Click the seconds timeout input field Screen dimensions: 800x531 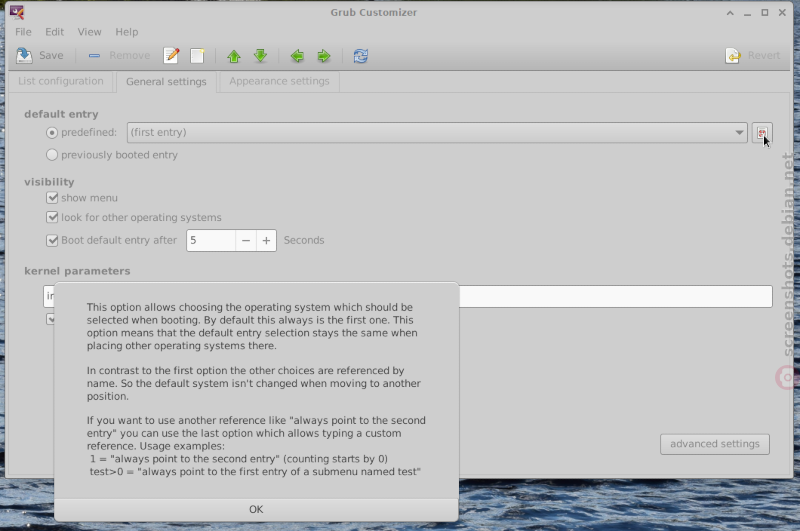(211, 240)
